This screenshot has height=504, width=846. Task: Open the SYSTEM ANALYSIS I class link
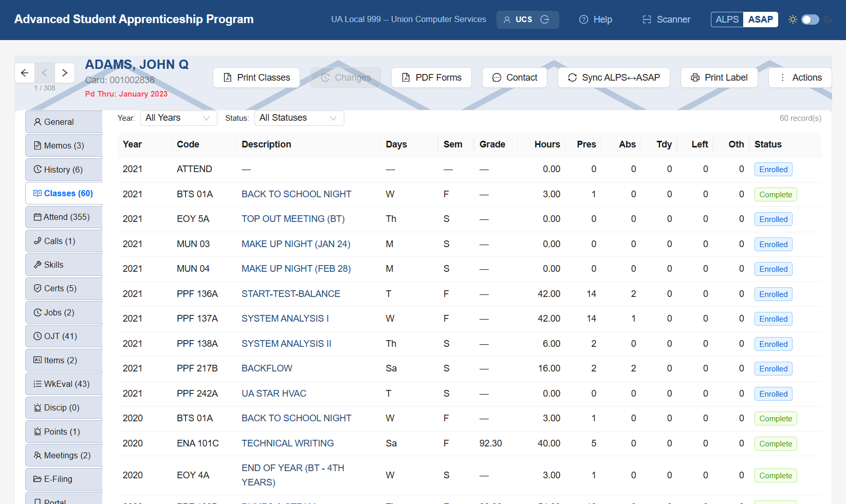pos(285,319)
